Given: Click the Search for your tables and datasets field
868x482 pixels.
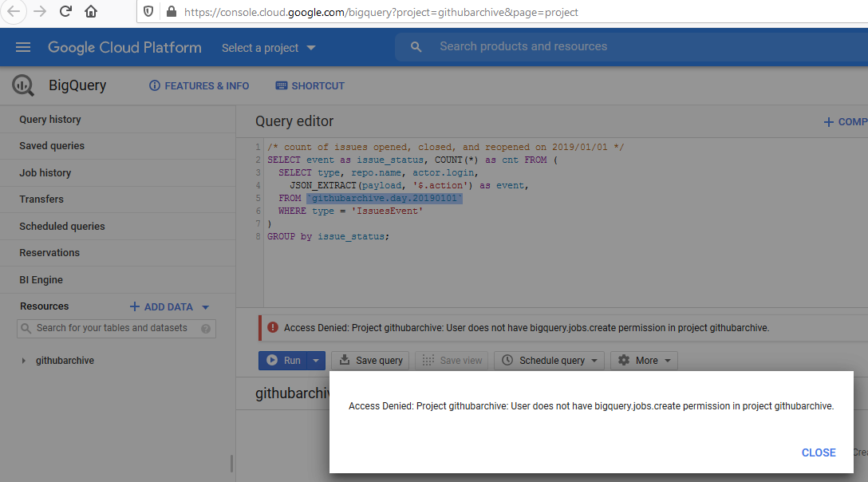Looking at the screenshot, I should click(x=116, y=329).
